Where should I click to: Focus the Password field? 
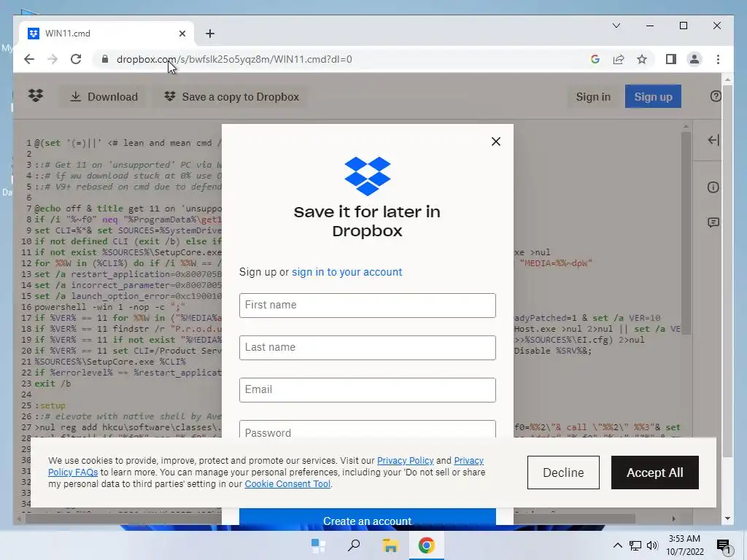pos(368,429)
